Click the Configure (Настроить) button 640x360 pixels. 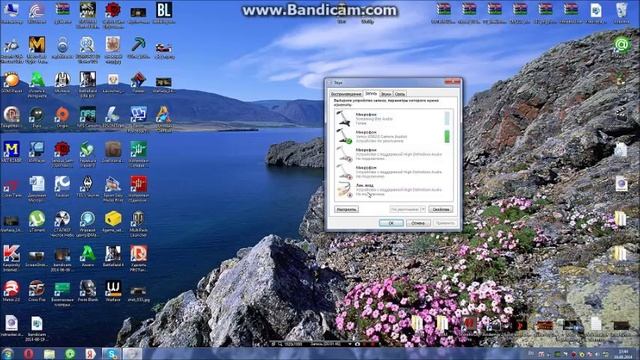tap(346, 209)
